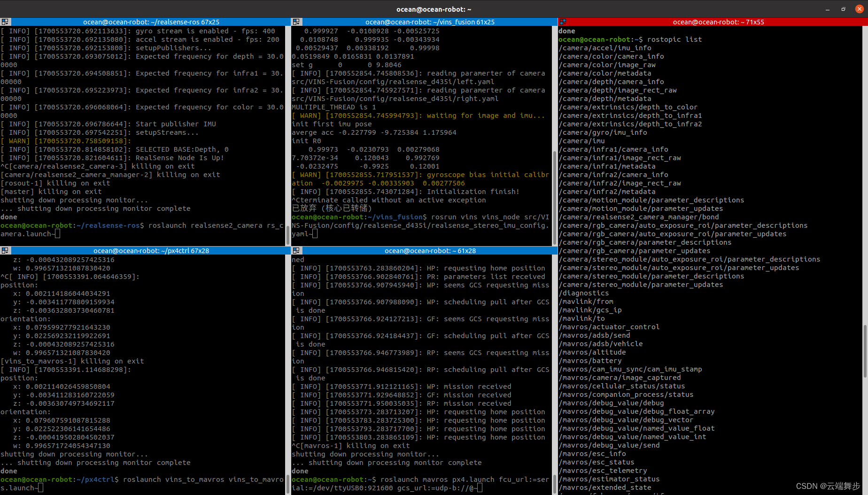
Task: Click the /mavlink/from topic line
Action: pos(586,302)
